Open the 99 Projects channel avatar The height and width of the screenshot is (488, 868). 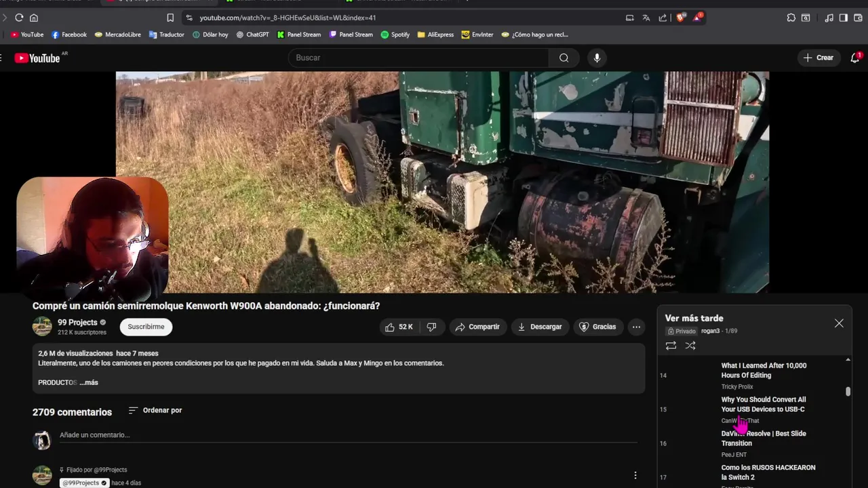pyautogui.click(x=42, y=327)
